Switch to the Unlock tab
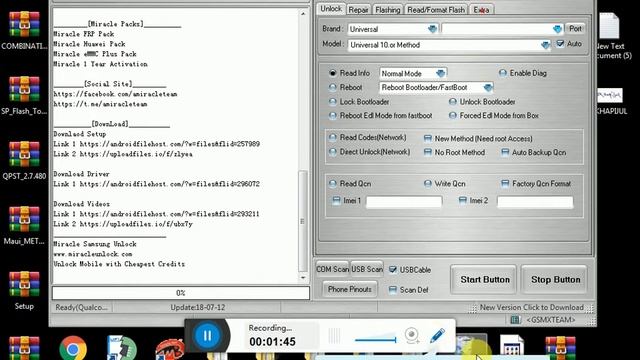Viewport: 640px width, 360px height. (x=331, y=9)
